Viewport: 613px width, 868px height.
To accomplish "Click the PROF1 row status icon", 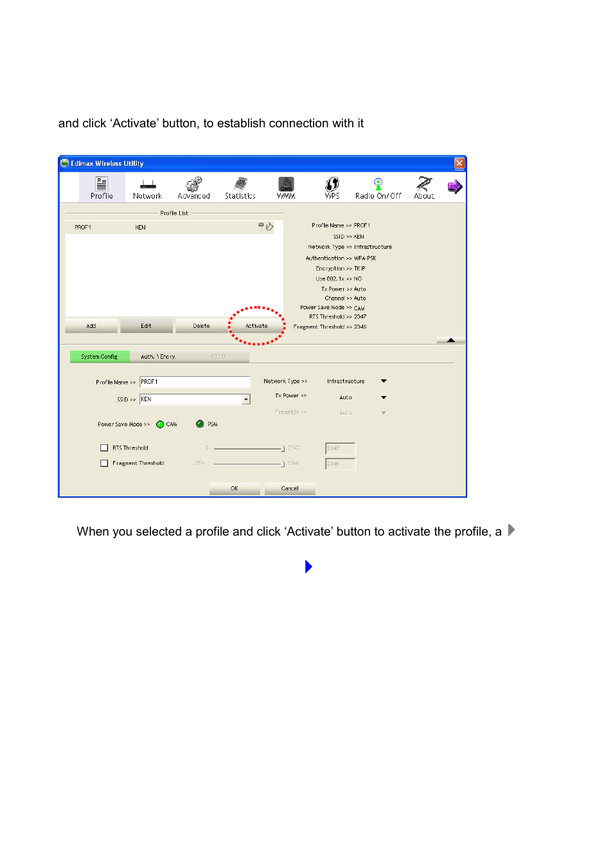I will (266, 226).
